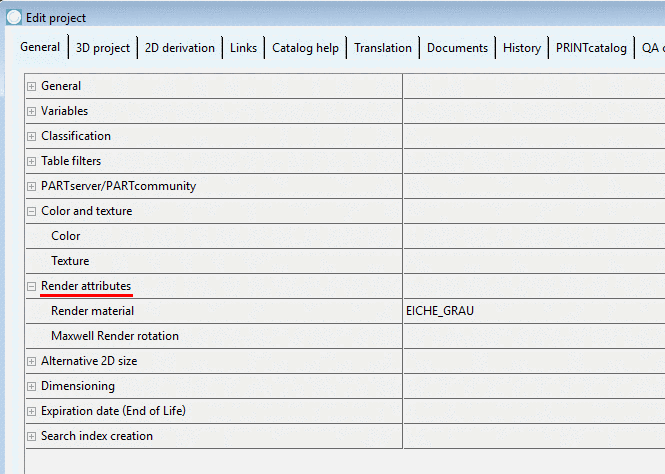
Task: Select the Classification label
Action: coord(76,136)
